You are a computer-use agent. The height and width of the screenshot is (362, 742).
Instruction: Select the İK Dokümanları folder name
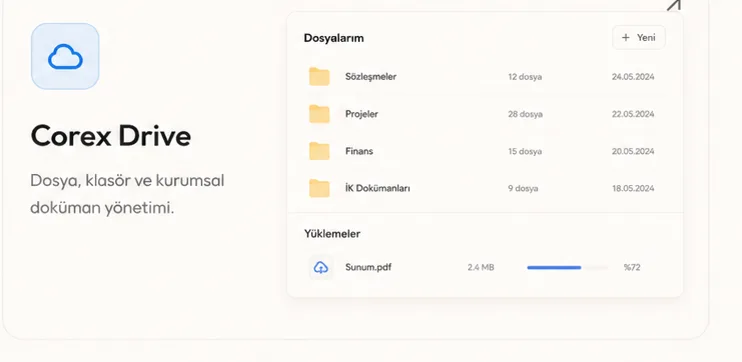(x=378, y=188)
